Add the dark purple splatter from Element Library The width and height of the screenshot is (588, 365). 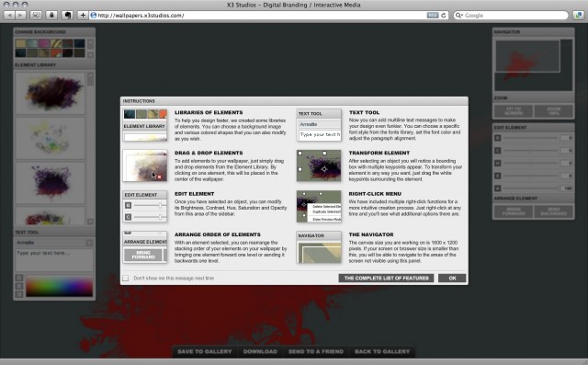[50, 93]
